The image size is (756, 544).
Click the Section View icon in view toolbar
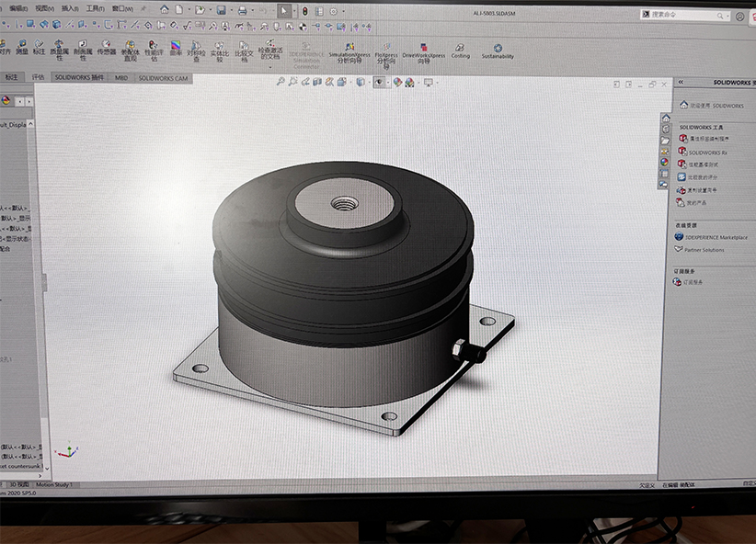pyautogui.click(x=316, y=83)
